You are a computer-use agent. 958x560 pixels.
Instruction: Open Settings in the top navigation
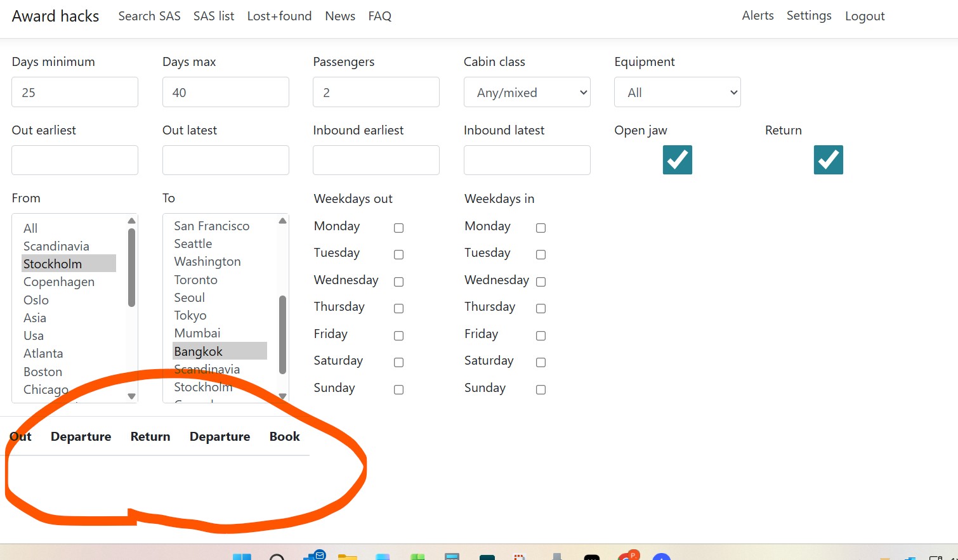809,16
